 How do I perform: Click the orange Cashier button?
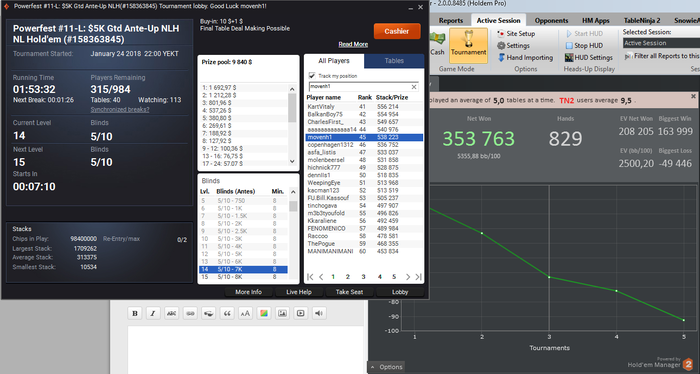[x=397, y=31]
